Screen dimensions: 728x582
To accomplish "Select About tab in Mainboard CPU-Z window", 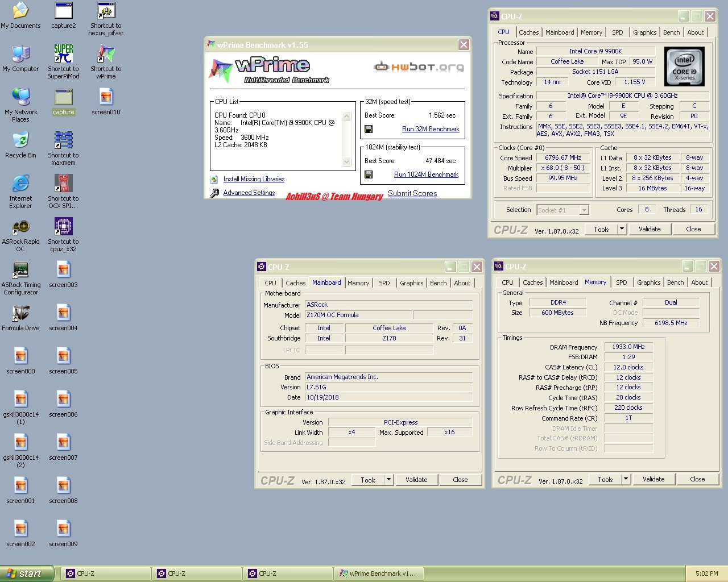I will pyautogui.click(x=462, y=283).
